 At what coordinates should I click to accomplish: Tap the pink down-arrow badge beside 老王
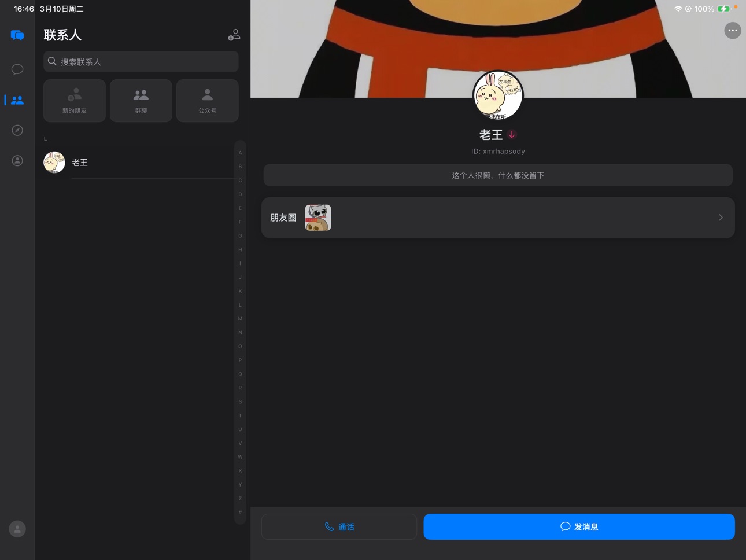pyautogui.click(x=512, y=135)
